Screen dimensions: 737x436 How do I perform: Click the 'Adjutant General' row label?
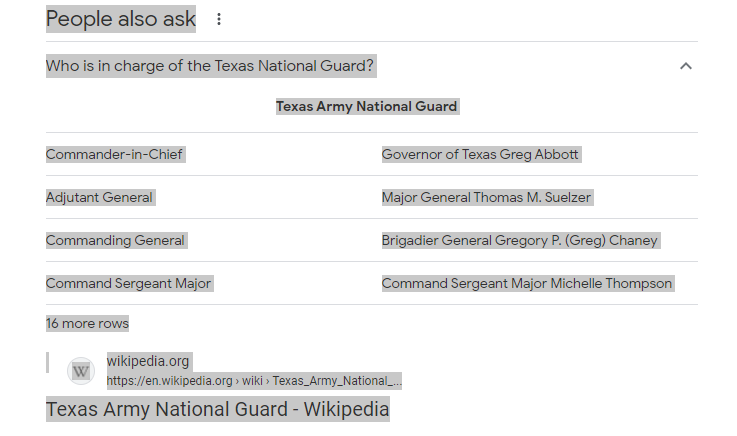pyautogui.click(x=99, y=197)
